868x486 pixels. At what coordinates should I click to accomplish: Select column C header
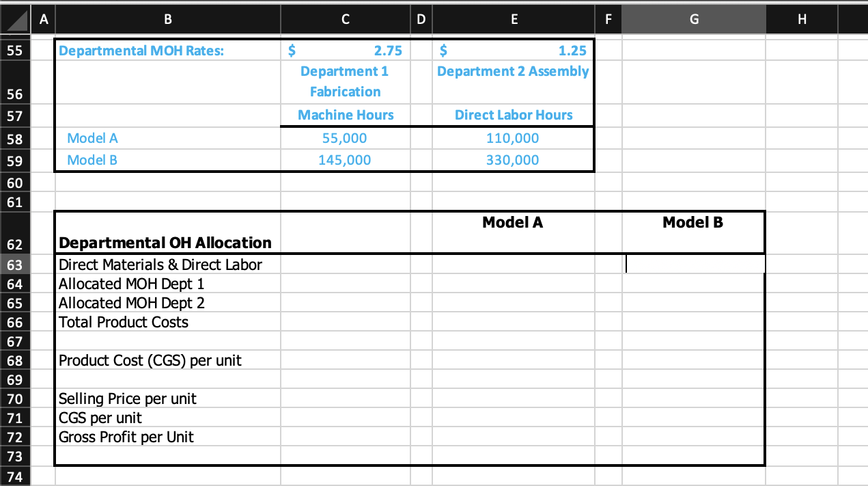point(345,21)
